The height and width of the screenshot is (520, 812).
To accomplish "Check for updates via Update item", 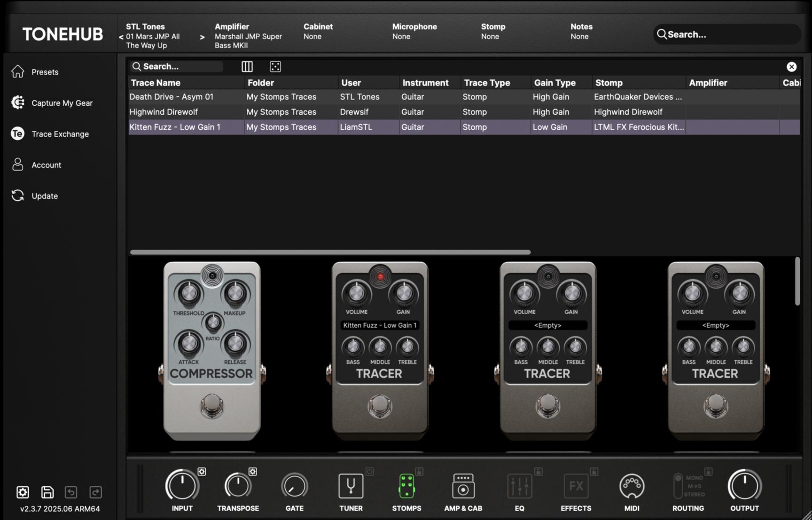I will [x=34, y=196].
